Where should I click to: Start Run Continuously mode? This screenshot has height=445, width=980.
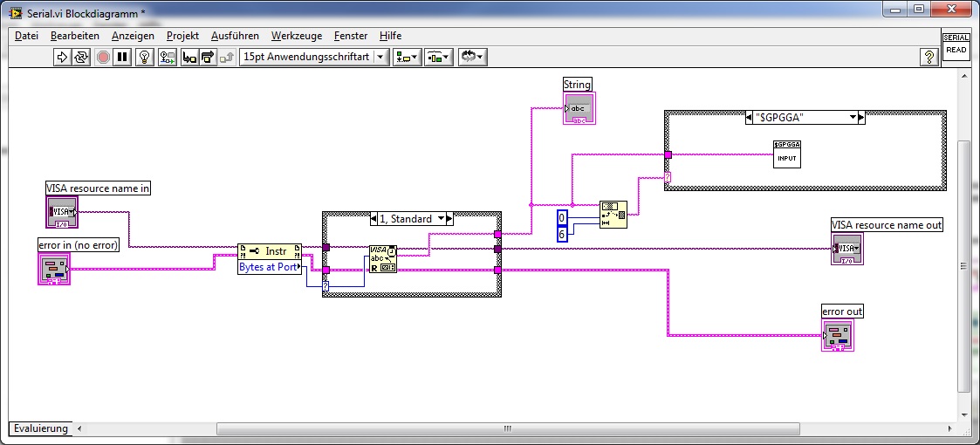tap(81, 57)
